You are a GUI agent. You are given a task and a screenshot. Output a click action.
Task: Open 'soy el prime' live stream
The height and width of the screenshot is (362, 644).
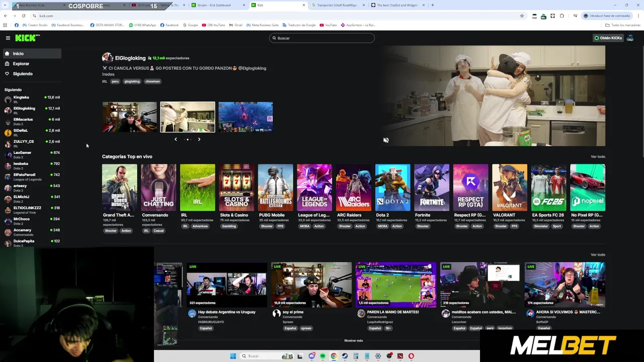pyautogui.click(x=311, y=285)
